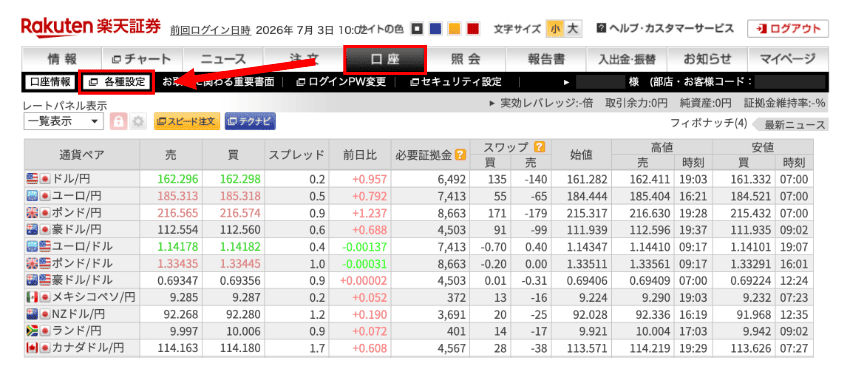The height and width of the screenshot is (372, 850).
Task: Click the flag icons for ポンド/円
Action: [37, 213]
